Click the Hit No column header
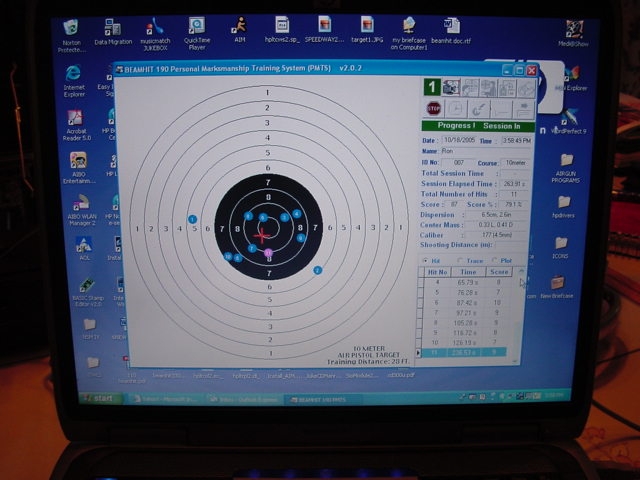 click(x=438, y=272)
